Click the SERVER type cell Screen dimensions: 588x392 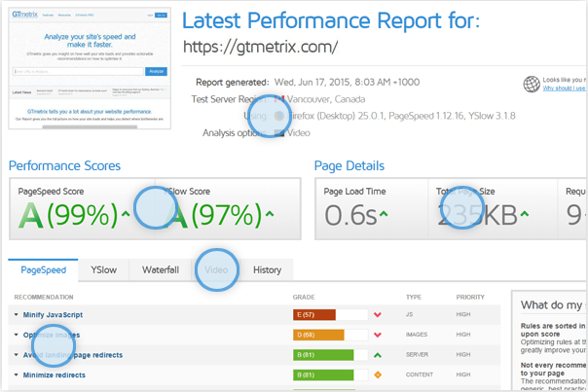click(417, 354)
